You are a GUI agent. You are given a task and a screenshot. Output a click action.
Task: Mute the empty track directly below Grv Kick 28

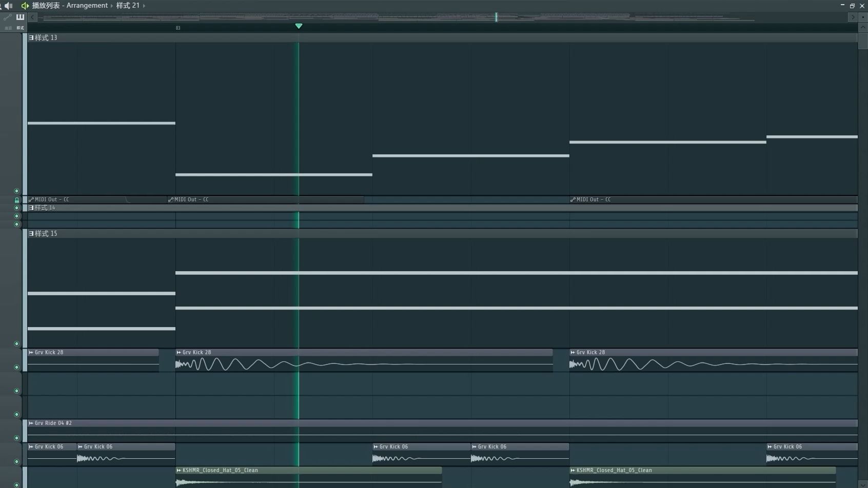click(16, 391)
